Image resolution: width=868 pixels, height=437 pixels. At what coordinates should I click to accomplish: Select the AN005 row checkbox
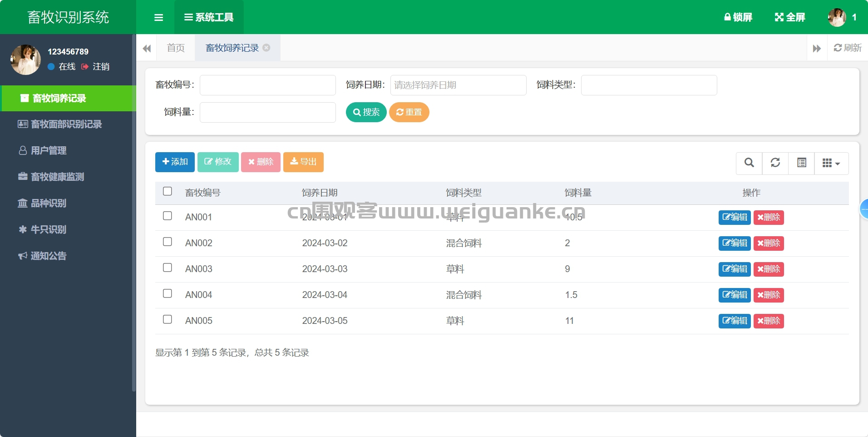tap(168, 319)
